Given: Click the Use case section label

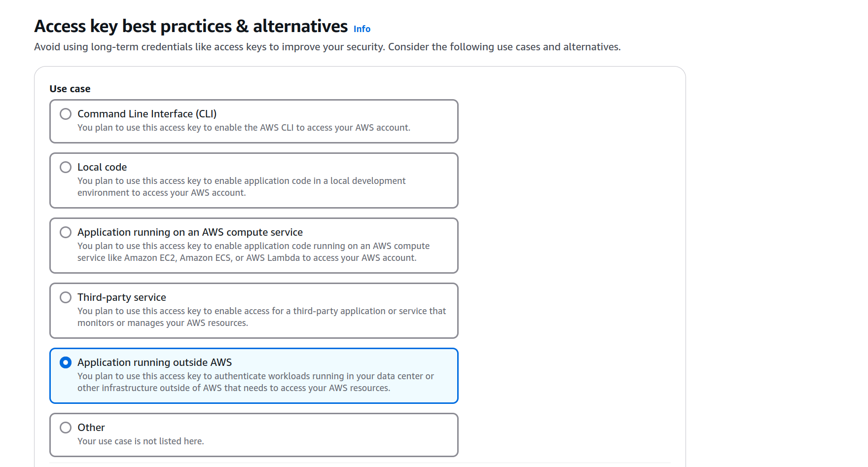Looking at the screenshot, I should [x=70, y=89].
